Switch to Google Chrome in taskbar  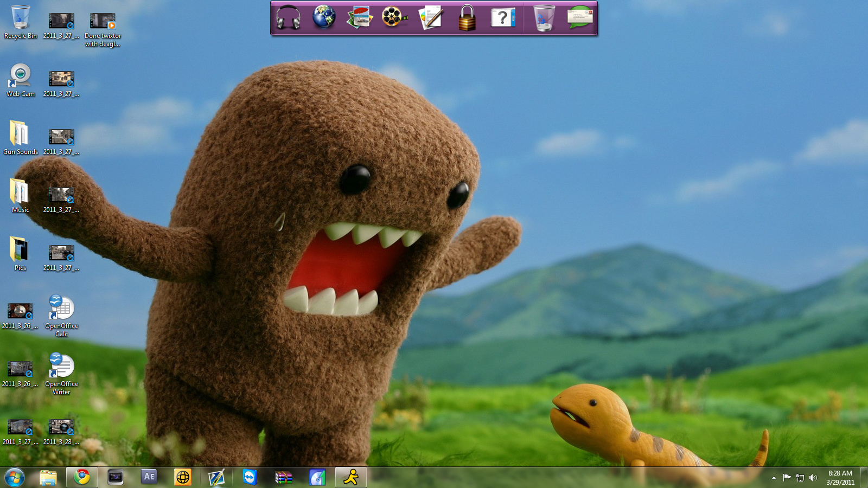[x=82, y=477]
